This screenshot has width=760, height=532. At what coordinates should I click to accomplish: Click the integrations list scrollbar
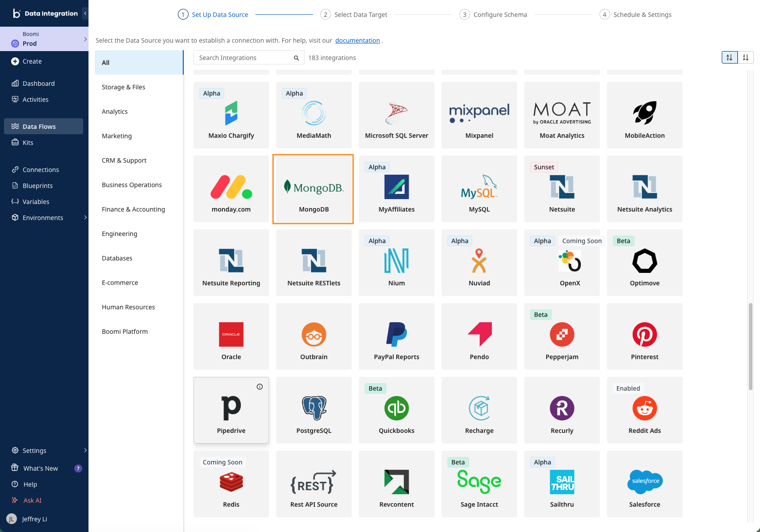[751, 347]
